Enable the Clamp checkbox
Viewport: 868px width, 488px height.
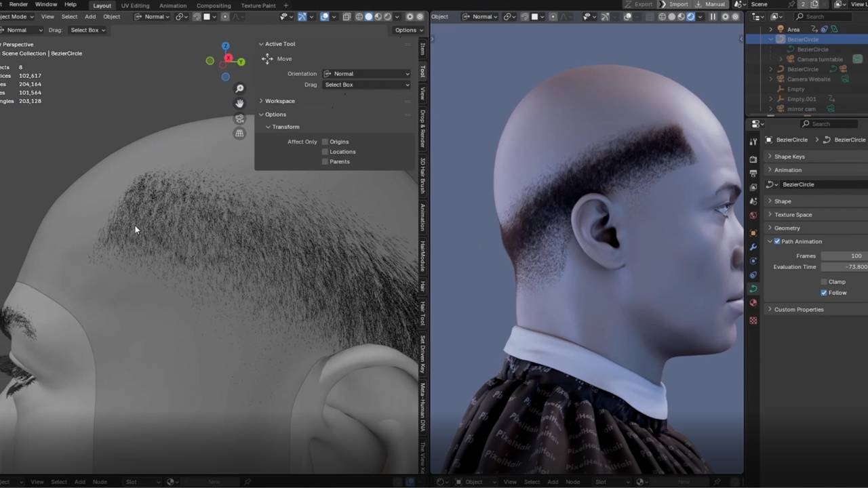pos(824,282)
